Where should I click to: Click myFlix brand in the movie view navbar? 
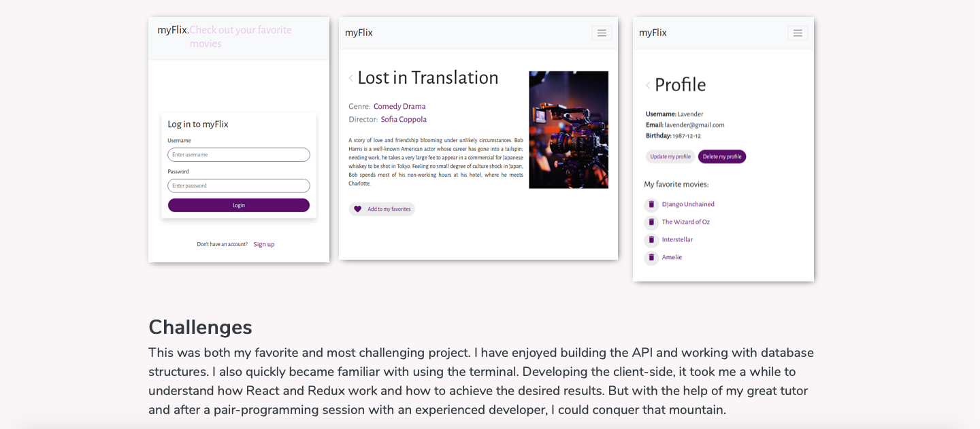[359, 33]
